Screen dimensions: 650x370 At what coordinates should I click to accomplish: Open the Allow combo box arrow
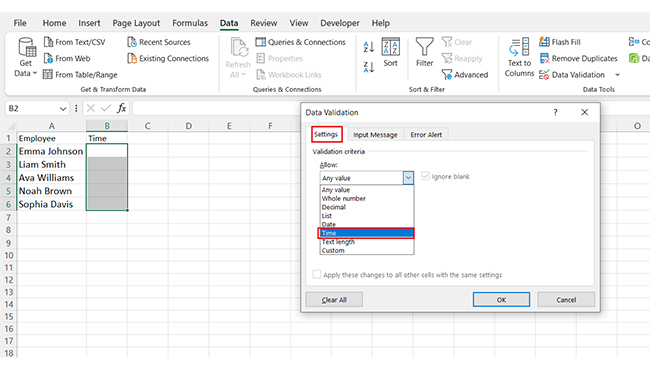click(x=408, y=178)
